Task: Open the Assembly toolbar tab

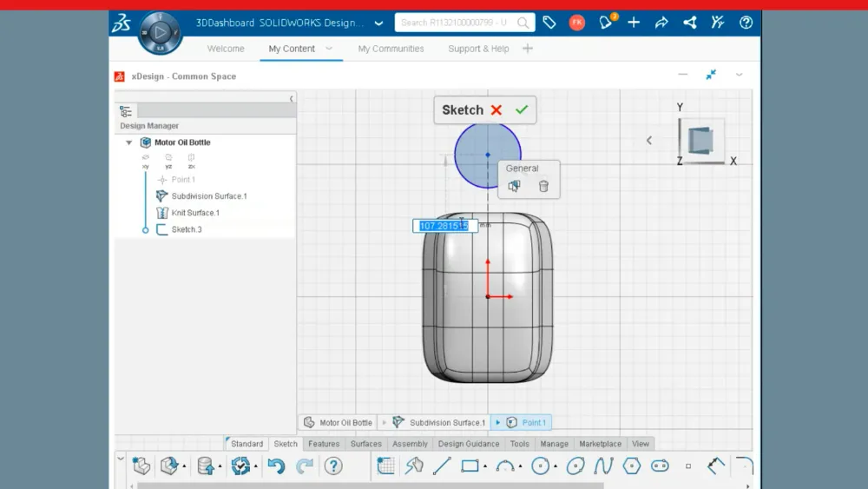Action: tap(410, 444)
